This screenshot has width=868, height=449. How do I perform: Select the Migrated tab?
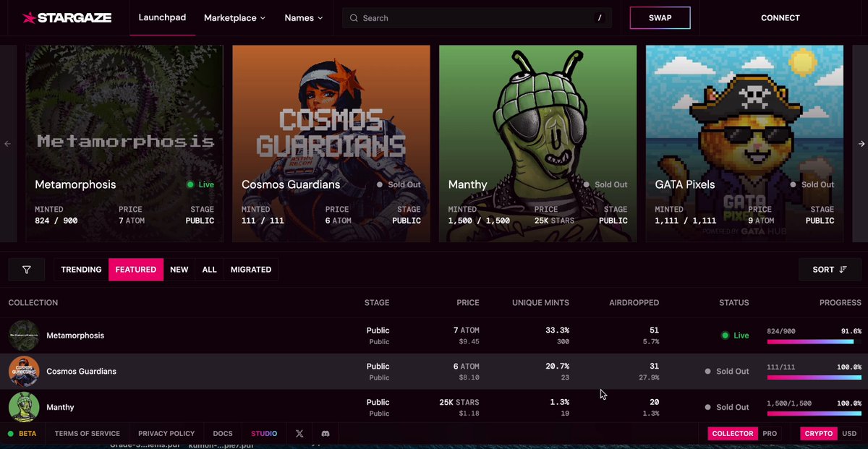pyautogui.click(x=251, y=270)
